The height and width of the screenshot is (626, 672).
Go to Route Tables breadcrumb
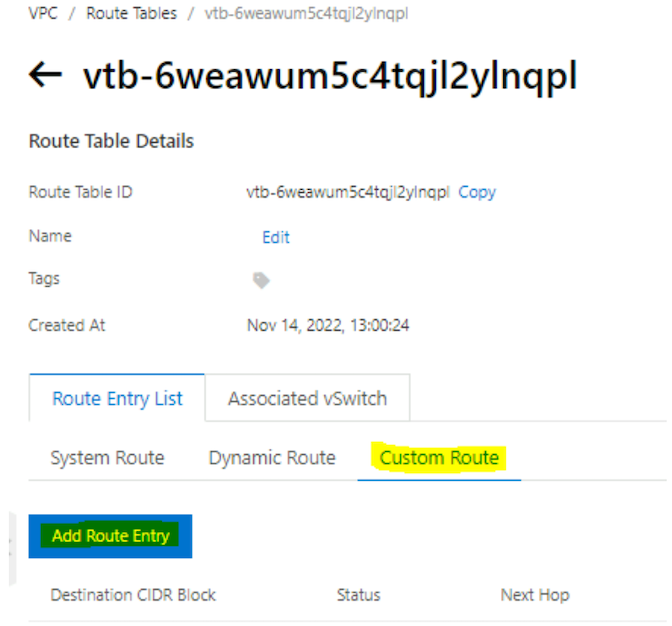pos(131,14)
